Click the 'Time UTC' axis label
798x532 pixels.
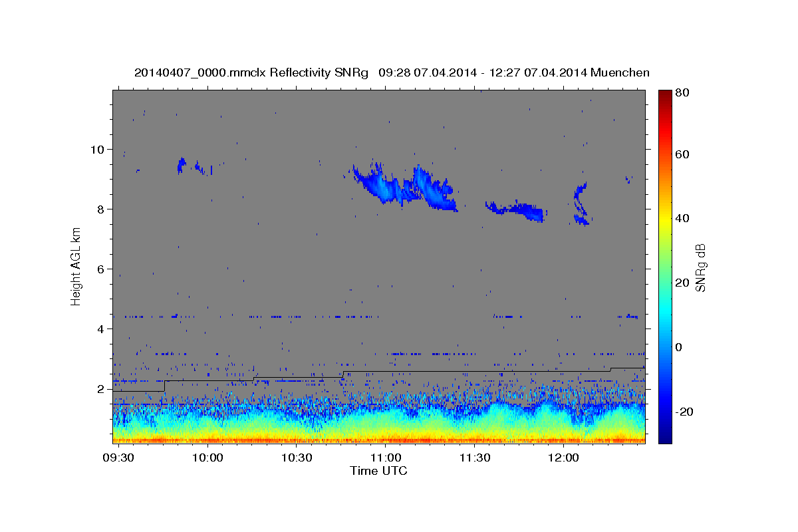pos(378,471)
